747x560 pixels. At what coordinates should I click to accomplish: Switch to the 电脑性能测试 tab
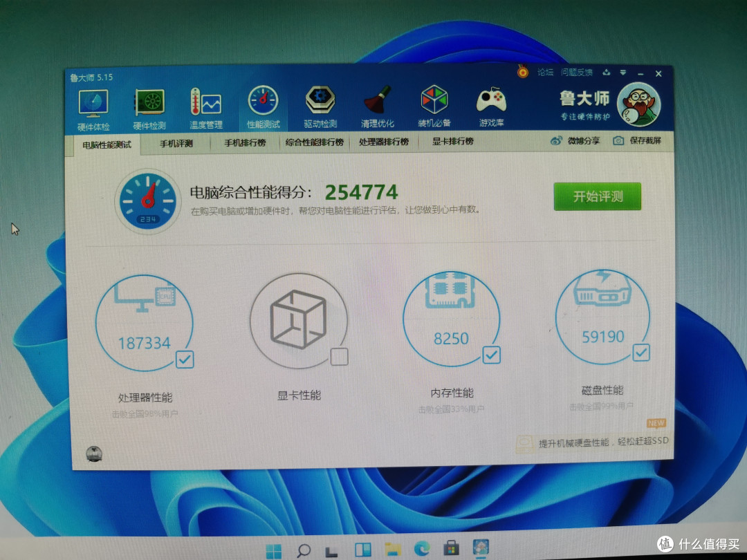[x=107, y=144]
